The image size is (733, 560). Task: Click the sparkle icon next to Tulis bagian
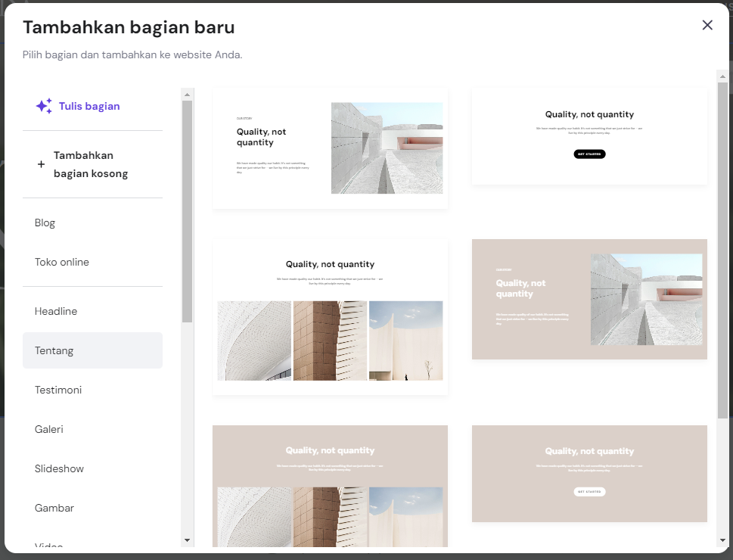click(x=43, y=105)
